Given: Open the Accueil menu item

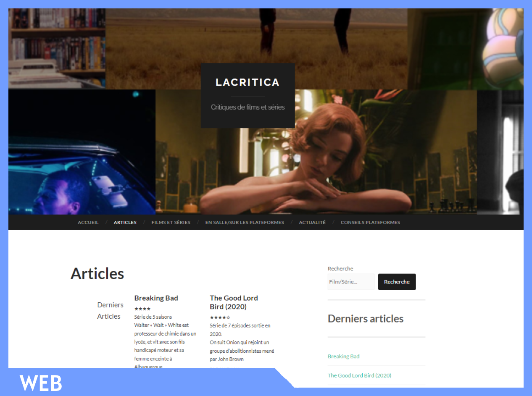Looking at the screenshot, I should 88,223.
